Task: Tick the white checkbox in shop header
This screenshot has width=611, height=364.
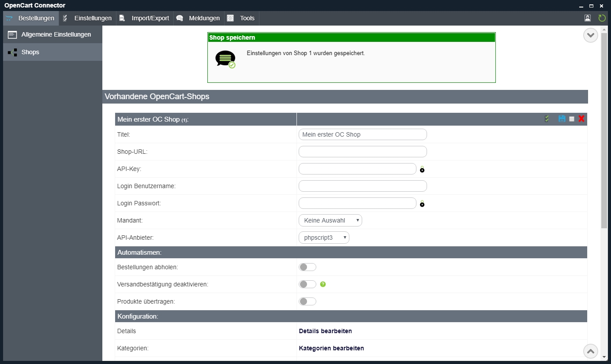Action: coord(572,119)
